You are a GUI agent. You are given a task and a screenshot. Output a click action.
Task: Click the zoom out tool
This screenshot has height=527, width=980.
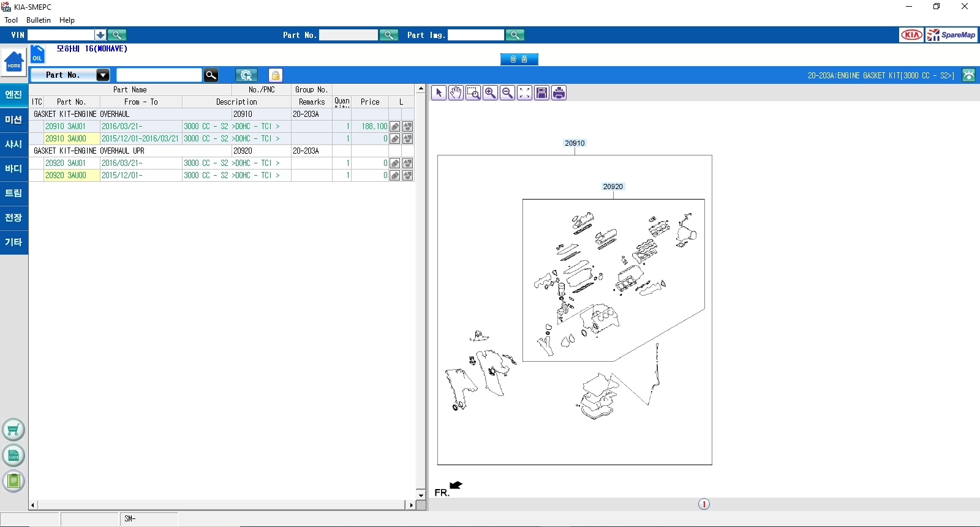pos(507,93)
